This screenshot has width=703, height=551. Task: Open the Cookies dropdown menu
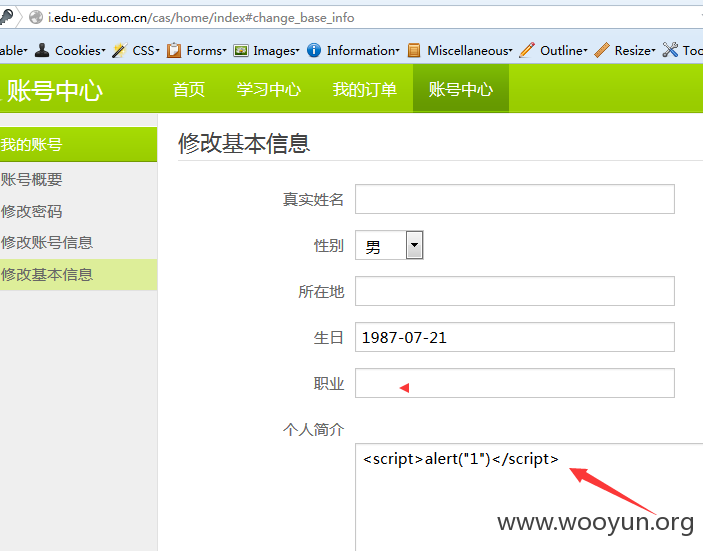pyautogui.click(x=80, y=51)
